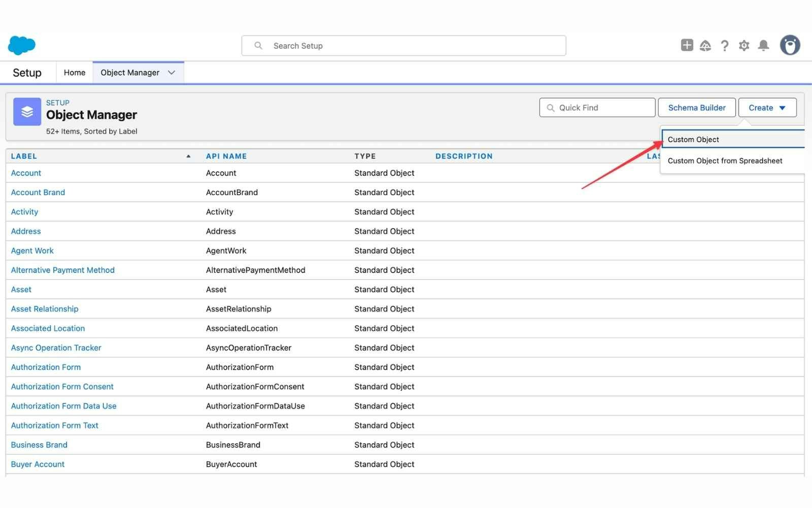Click AuthorizationFormDataUse API name cell

coord(255,406)
